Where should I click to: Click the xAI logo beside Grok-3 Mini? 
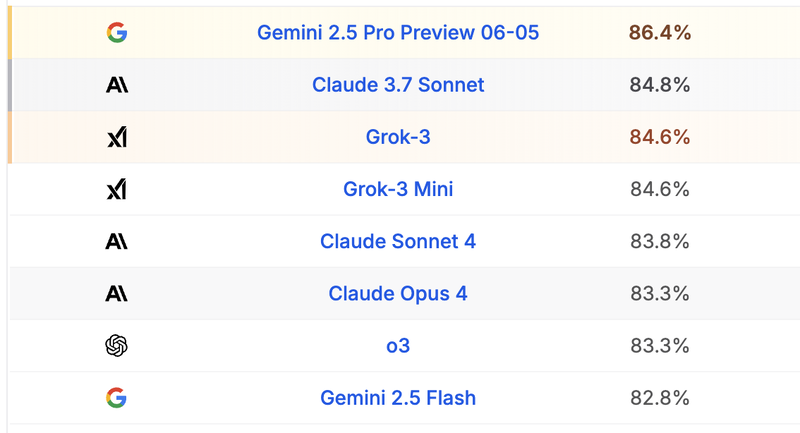point(117,189)
